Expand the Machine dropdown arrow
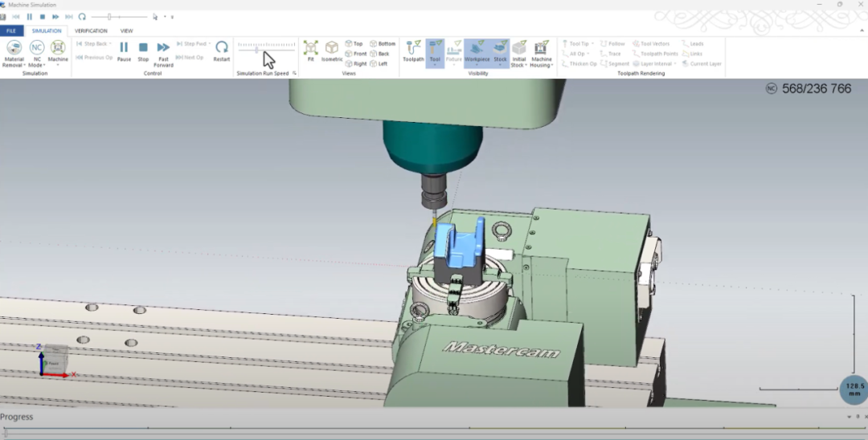The height and width of the screenshot is (440, 868). [58, 65]
